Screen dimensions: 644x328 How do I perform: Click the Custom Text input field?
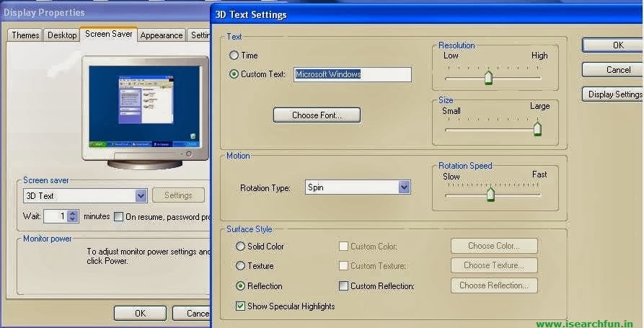353,74
